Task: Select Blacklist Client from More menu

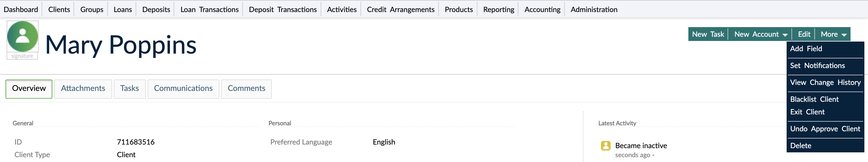Action: click(x=814, y=99)
